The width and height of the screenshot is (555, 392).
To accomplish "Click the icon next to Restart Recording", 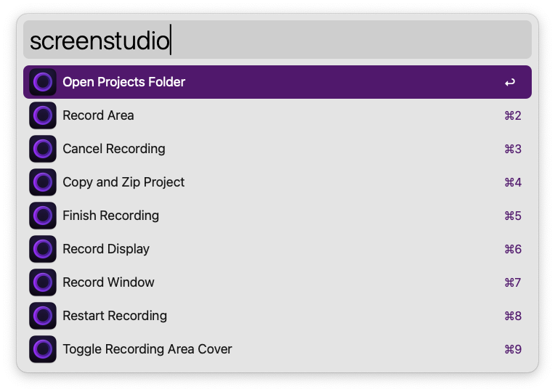I will click(43, 316).
